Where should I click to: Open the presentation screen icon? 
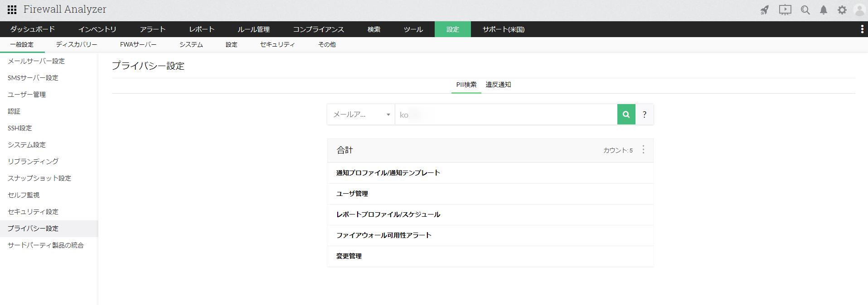click(x=785, y=10)
